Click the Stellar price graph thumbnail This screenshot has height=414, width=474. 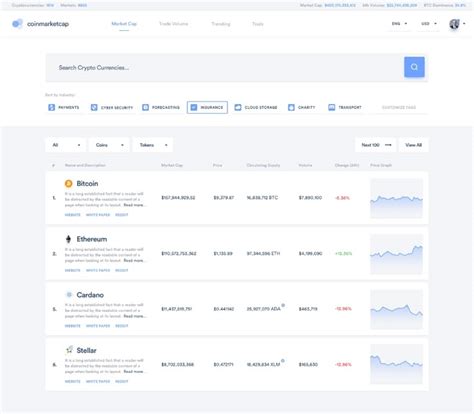pyautogui.click(x=396, y=364)
